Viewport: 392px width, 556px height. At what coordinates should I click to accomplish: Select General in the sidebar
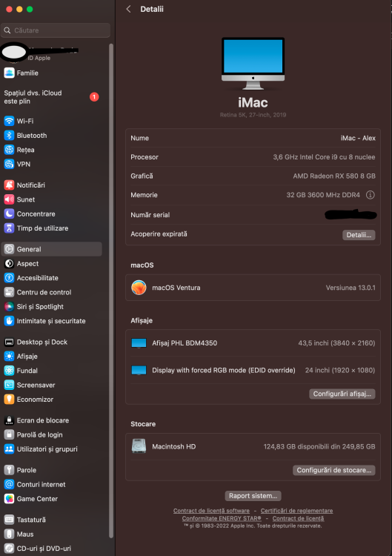click(x=52, y=249)
